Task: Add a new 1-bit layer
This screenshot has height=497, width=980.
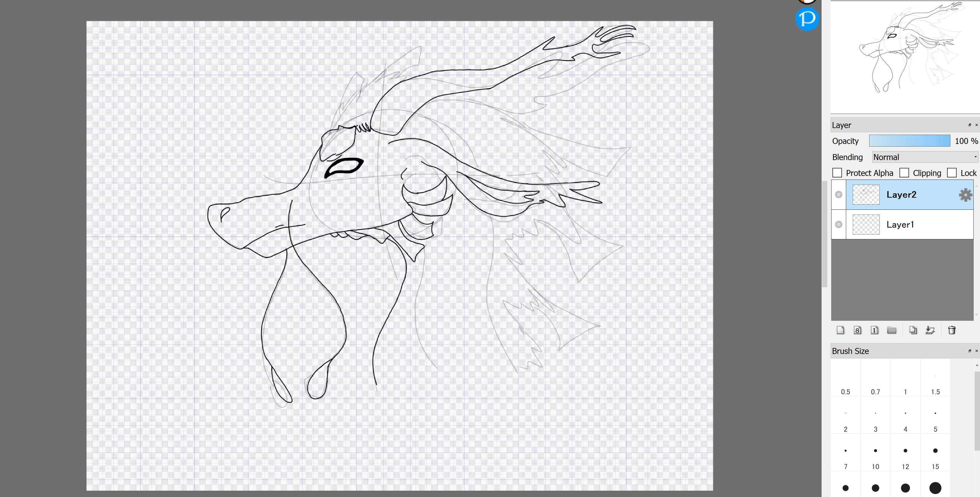Action: click(875, 330)
